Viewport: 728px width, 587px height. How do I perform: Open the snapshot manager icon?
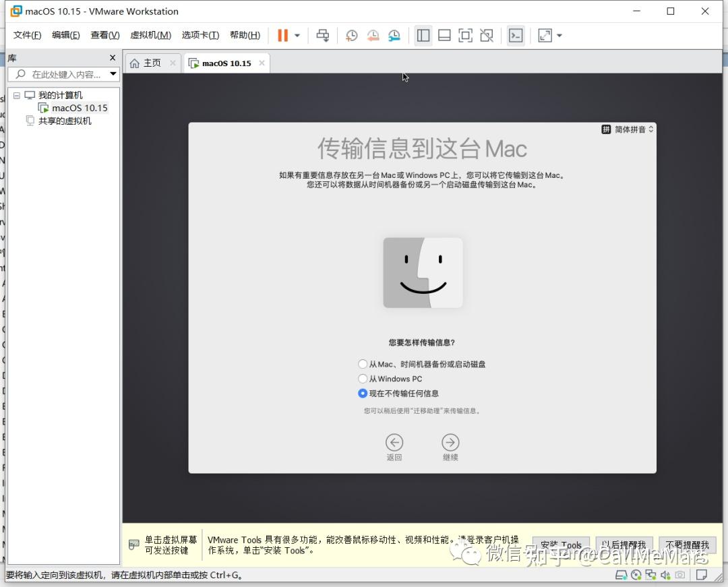pyautogui.click(x=394, y=35)
